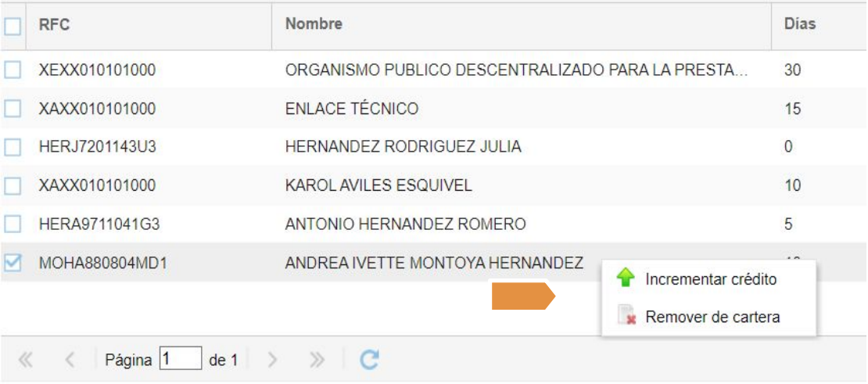Select the ENLACE TÉCNICO row
868x384 pixels.
(x=352, y=109)
